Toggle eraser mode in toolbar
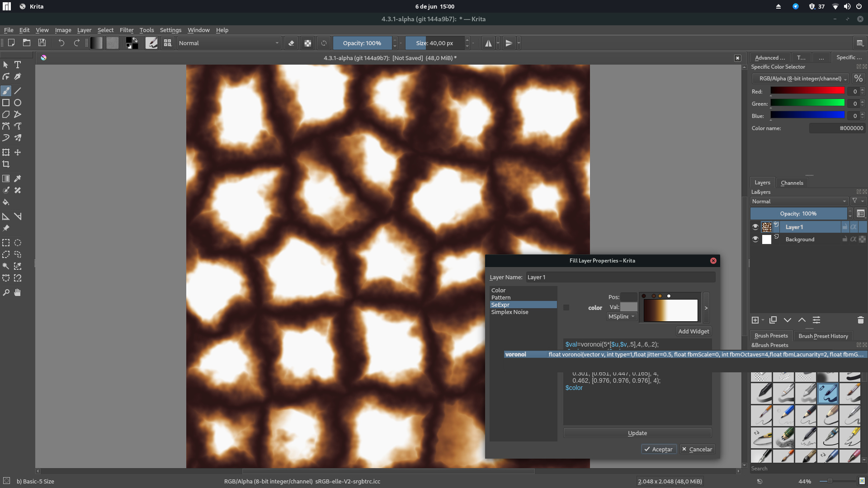 point(291,43)
